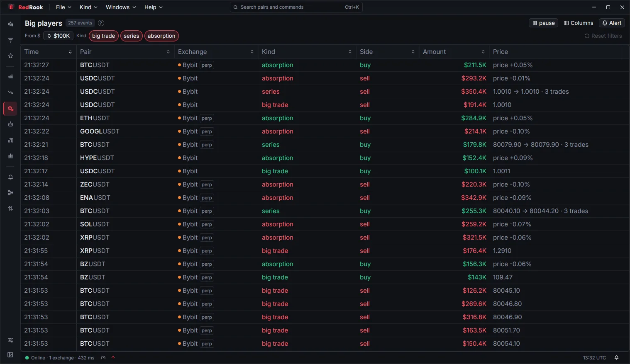Click the speed gauge icon in status bar
This screenshot has width=630, height=364.
pos(103,358)
